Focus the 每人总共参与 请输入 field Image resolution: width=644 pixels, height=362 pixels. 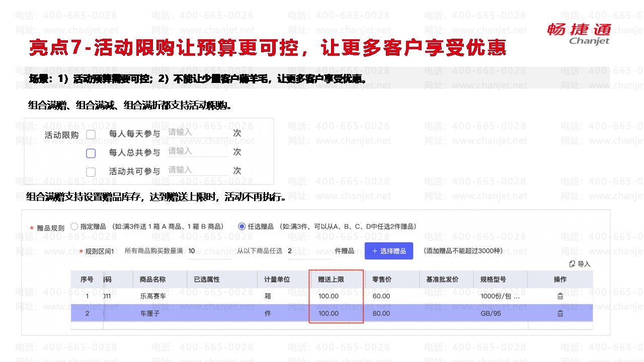(x=198, y=151)
